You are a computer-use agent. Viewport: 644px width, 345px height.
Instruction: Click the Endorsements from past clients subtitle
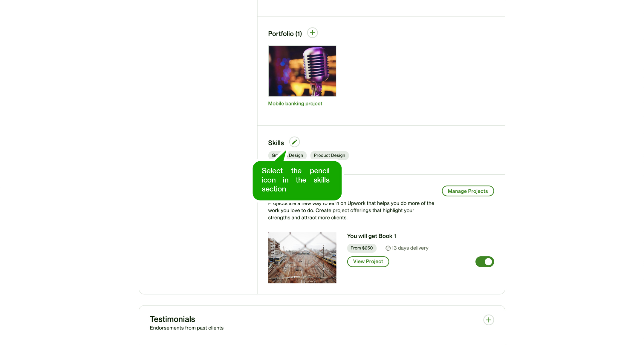pos(186,328)
